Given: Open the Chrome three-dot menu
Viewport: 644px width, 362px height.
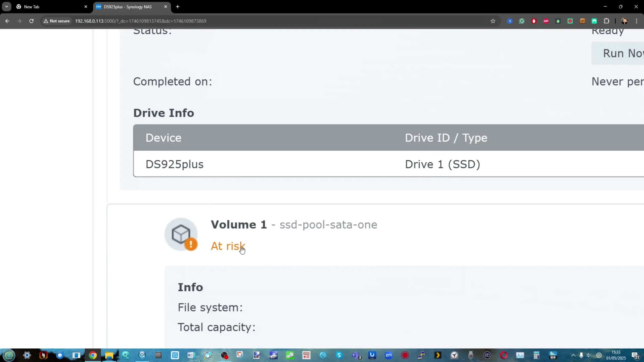Looking at the screenshot, I should 637,21.
